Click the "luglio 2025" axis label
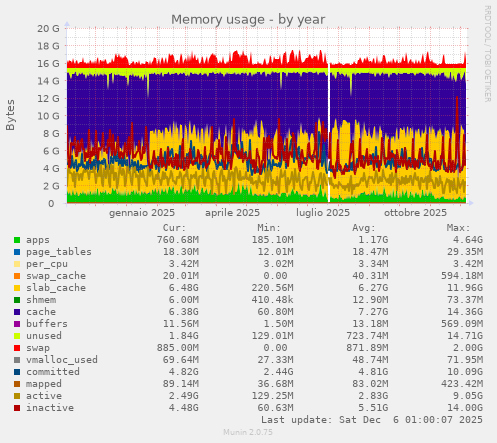 tap(323, 213)
